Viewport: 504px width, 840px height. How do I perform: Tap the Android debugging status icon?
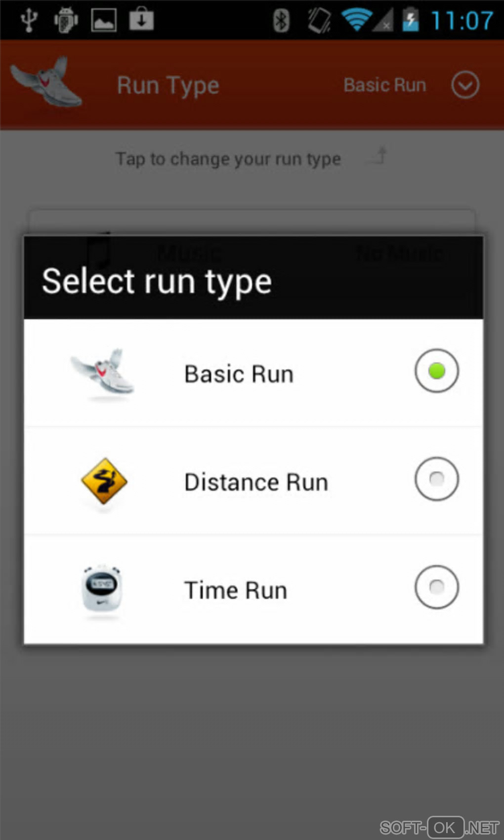(66, 20)
